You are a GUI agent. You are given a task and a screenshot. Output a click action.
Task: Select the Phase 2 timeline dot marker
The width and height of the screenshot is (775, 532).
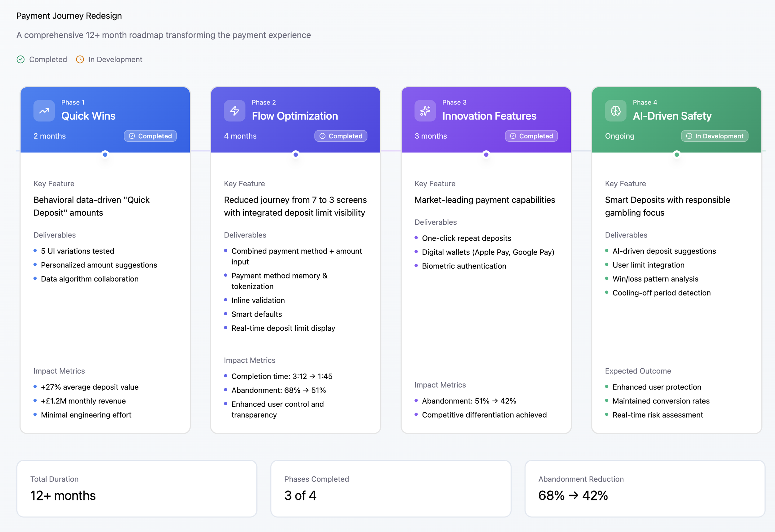pos(295,154)
